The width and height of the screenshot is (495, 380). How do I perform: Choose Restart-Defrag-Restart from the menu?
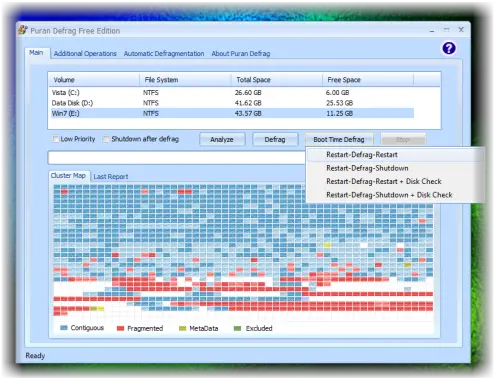pos(362,155)
